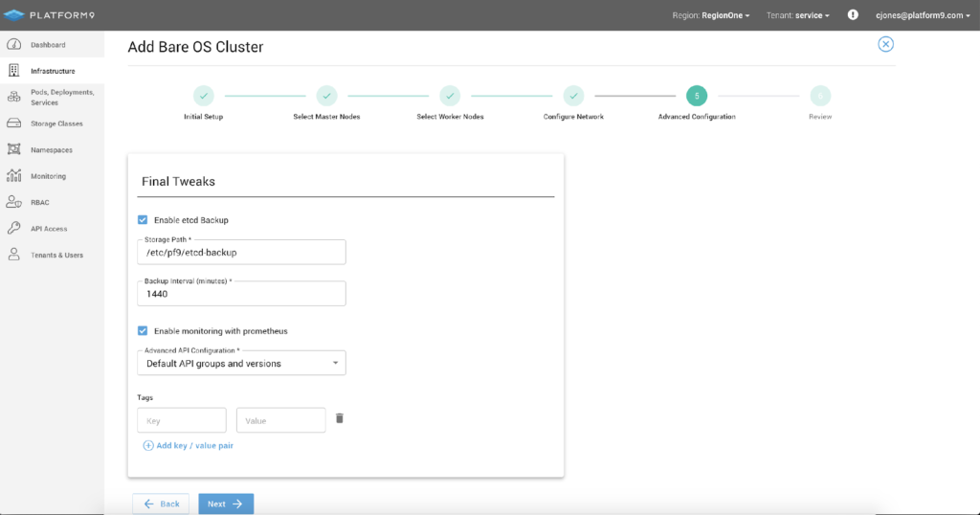Open Pods, Deployments, Services menu item
This screenshot has height=515, width=980.
point(61,97)
